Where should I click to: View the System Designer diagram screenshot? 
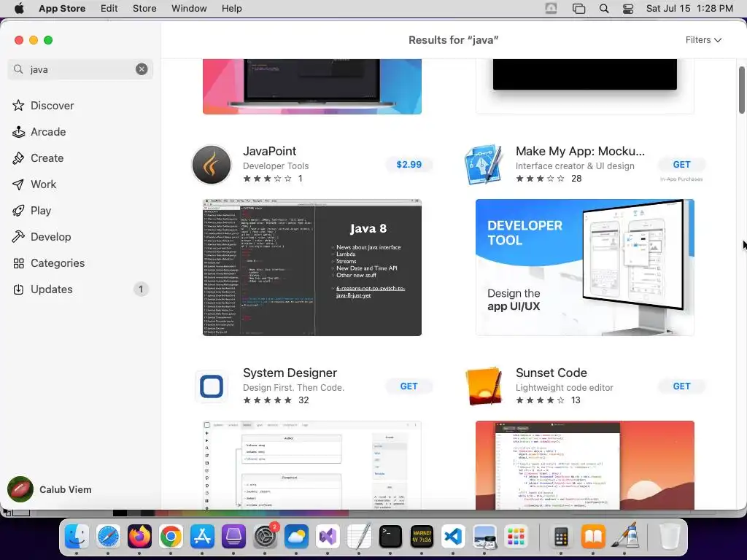pyautogui.click(x=312, y=465)
